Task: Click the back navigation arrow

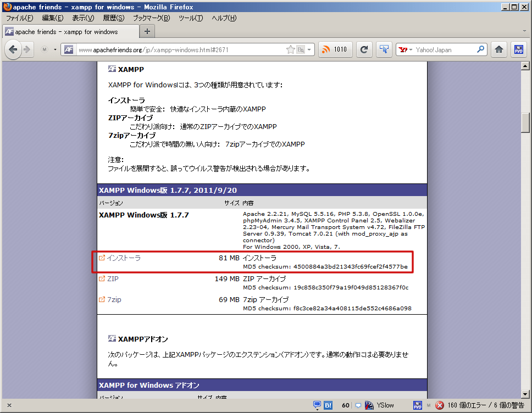Action: [13, 49]
